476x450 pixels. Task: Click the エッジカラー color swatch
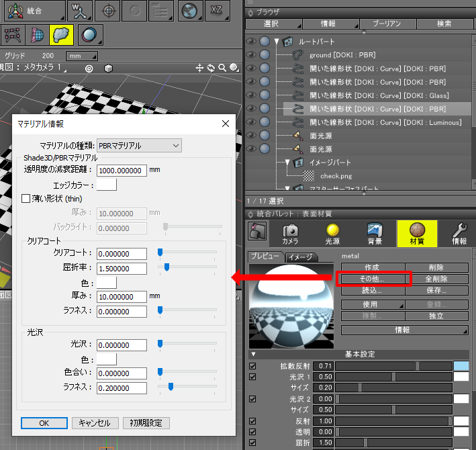pyautogui.click(x=107, y=184)
